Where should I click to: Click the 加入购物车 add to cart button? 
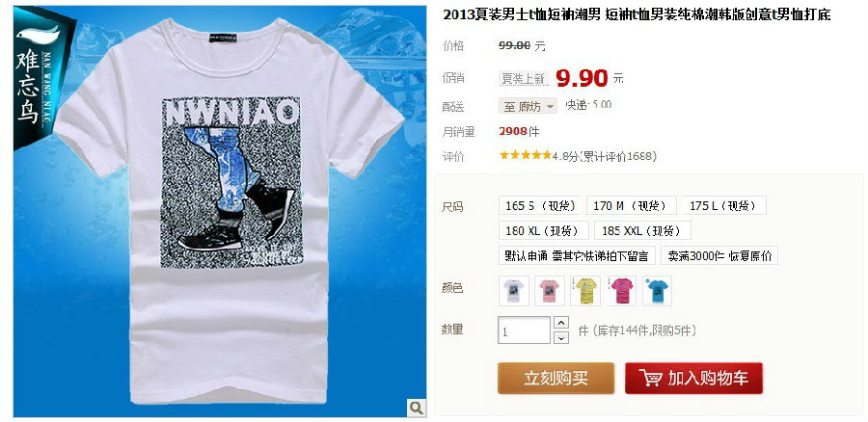coord(693,379)
